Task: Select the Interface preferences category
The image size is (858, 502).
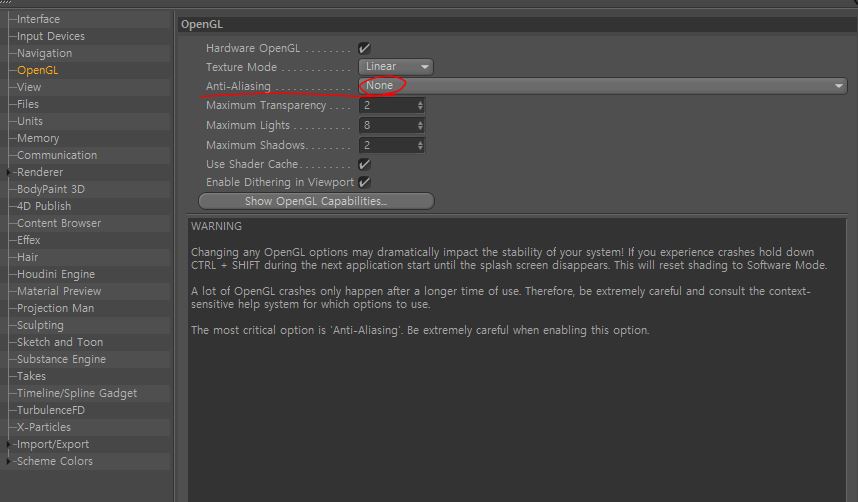Action: point(38,19)
